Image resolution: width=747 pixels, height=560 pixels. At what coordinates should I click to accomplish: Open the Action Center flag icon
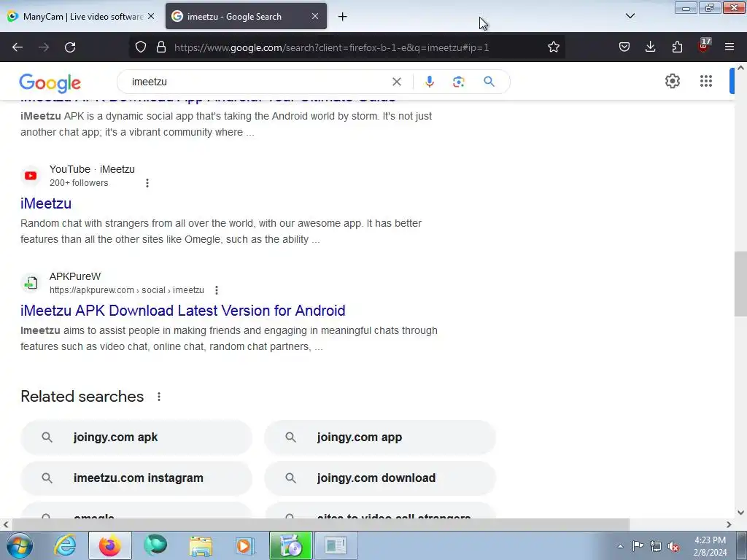tap(638, 546)
